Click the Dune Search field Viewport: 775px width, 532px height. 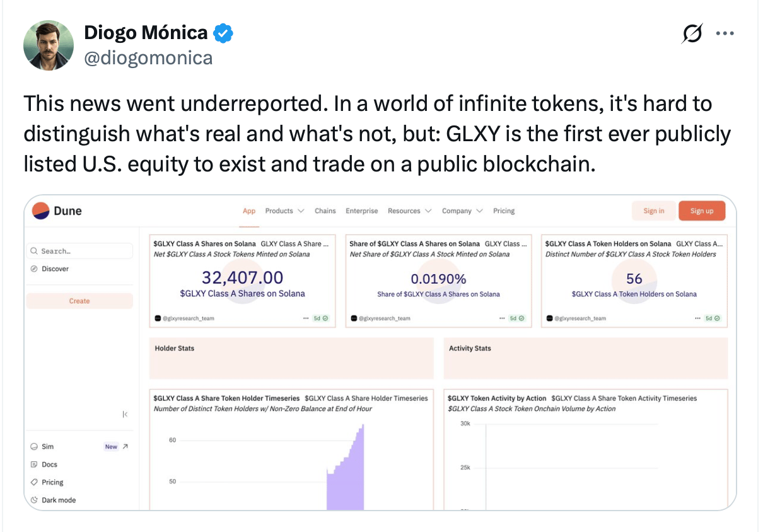click(x=79, y=251)
